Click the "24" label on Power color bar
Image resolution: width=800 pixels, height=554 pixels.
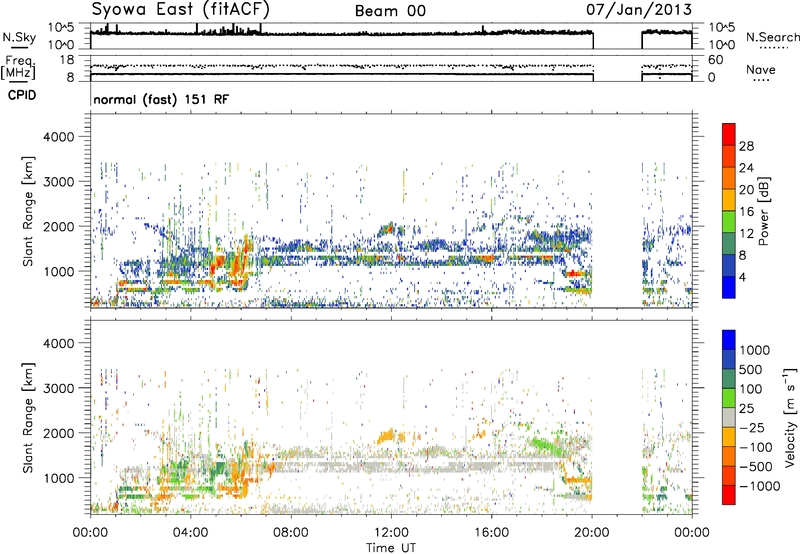(746, 168)
